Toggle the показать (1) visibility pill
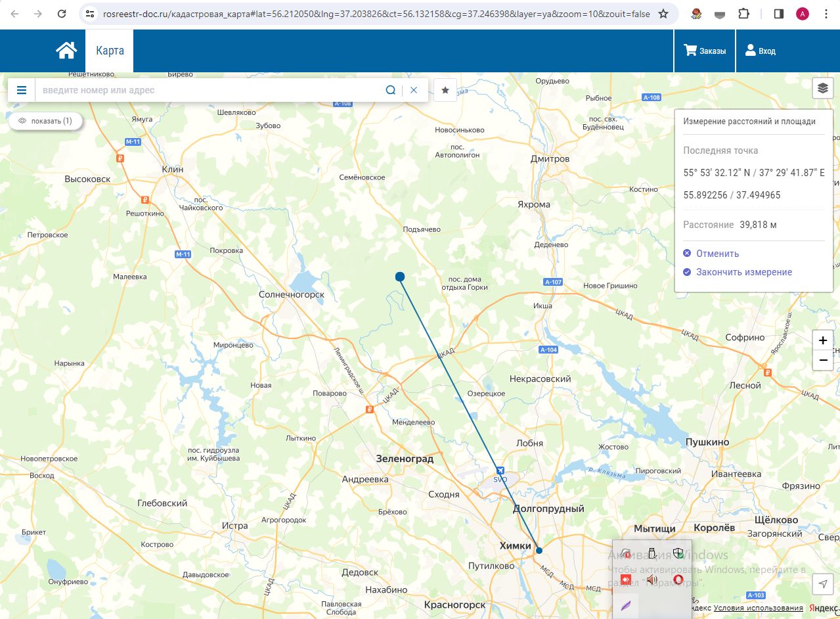This screenshot has width=840, height=619. [x=45, y=121]
